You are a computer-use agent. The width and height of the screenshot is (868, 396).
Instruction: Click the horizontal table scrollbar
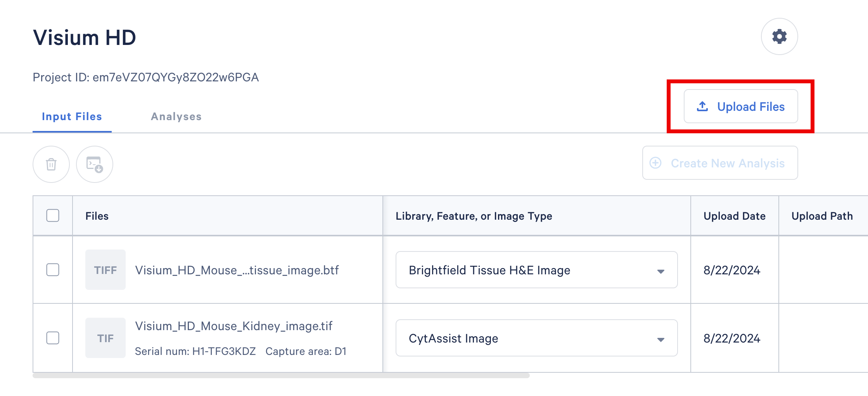pos(281,375)
